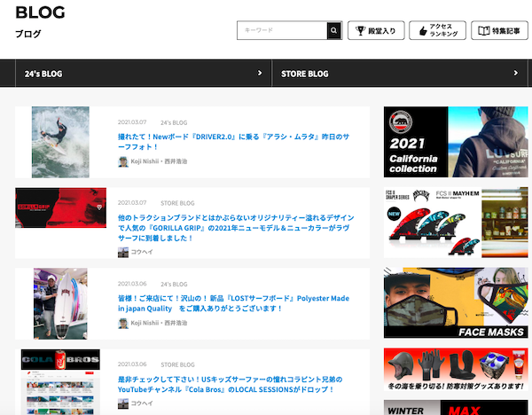Click Koji Nishii avatar on DRIVER2.0 post
This screenshot has height=415, width=532.
pyautogui.click(x=123, y=161)
